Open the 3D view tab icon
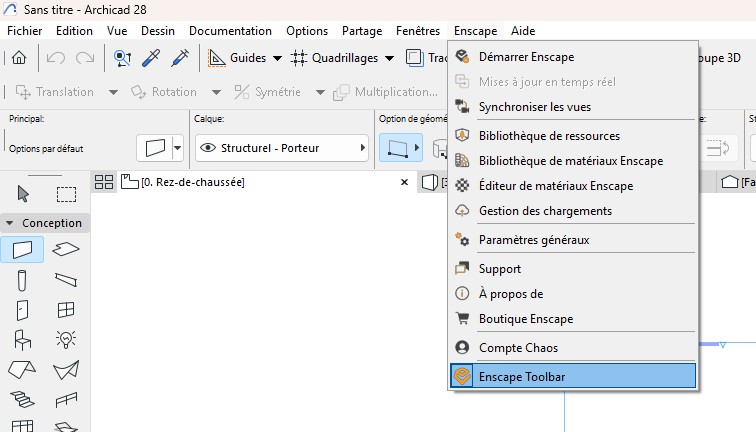This screenshot has width=756, height=432. [x=429, y=182]
